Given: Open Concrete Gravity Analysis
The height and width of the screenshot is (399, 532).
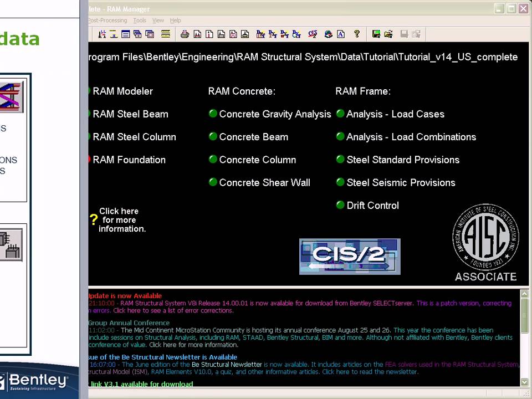Looking at the screenshot, I should point(275,114).
